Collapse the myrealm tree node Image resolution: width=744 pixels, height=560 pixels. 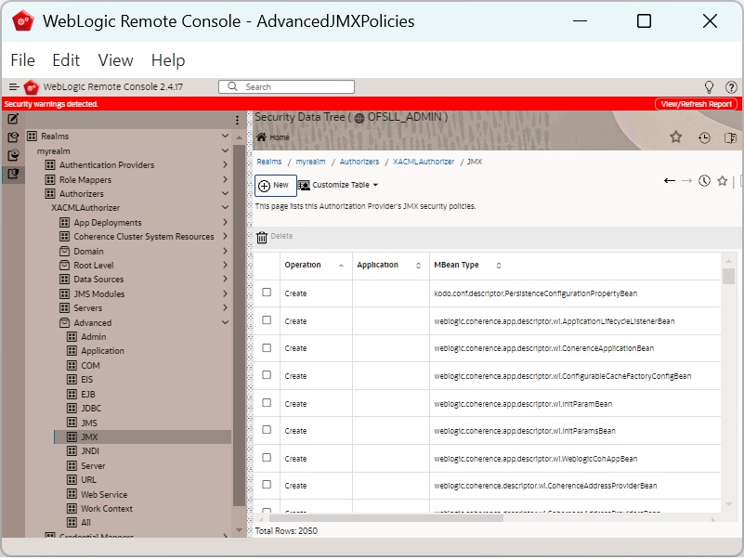tap(225, 150)
